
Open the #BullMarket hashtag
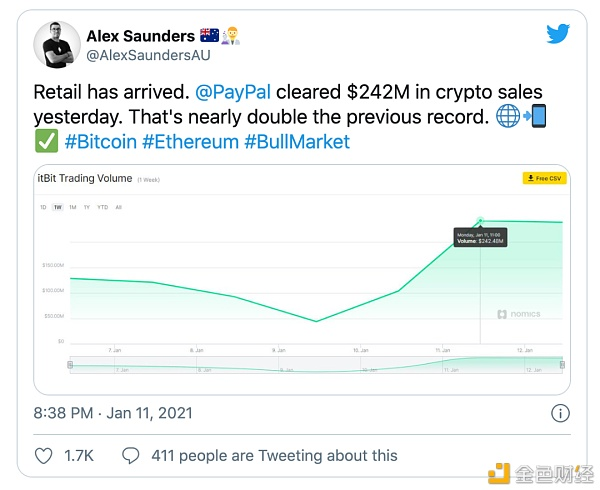point(297,141)
